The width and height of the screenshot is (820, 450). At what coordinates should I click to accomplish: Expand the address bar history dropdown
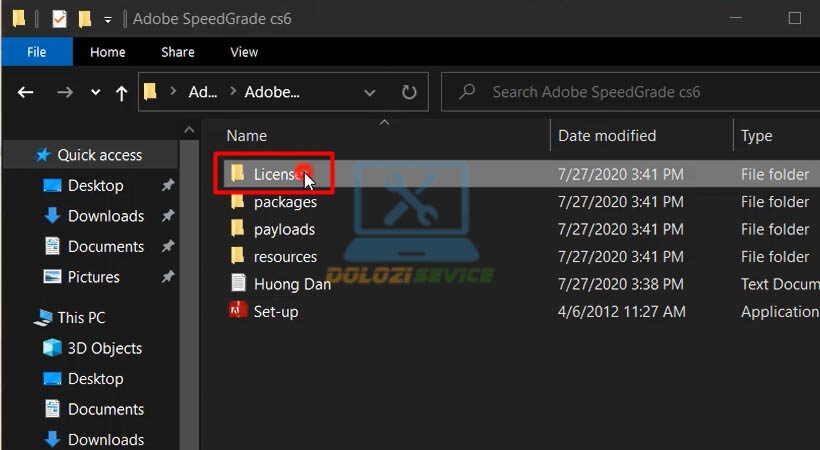pyautogui.click(x=370, y=93)
